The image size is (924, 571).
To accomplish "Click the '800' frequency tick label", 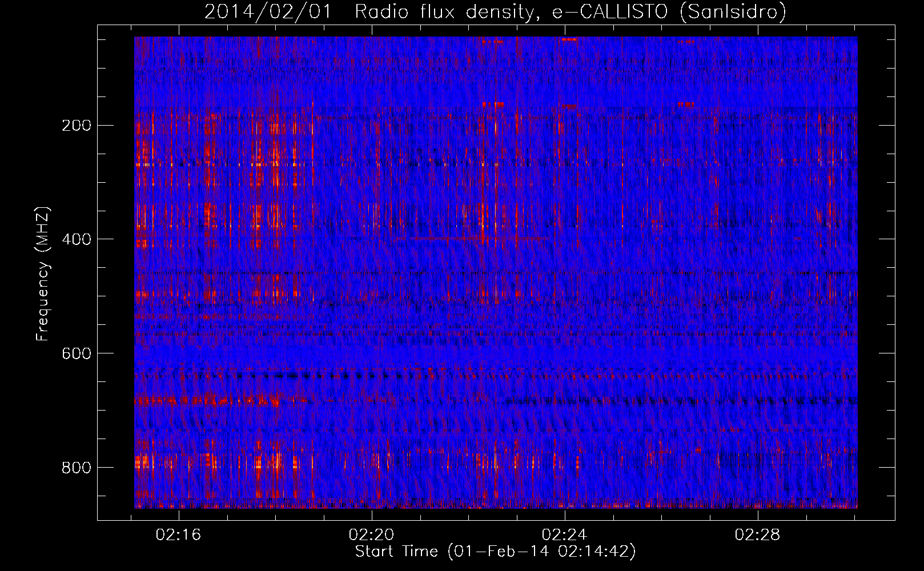I will coord(77,468).
